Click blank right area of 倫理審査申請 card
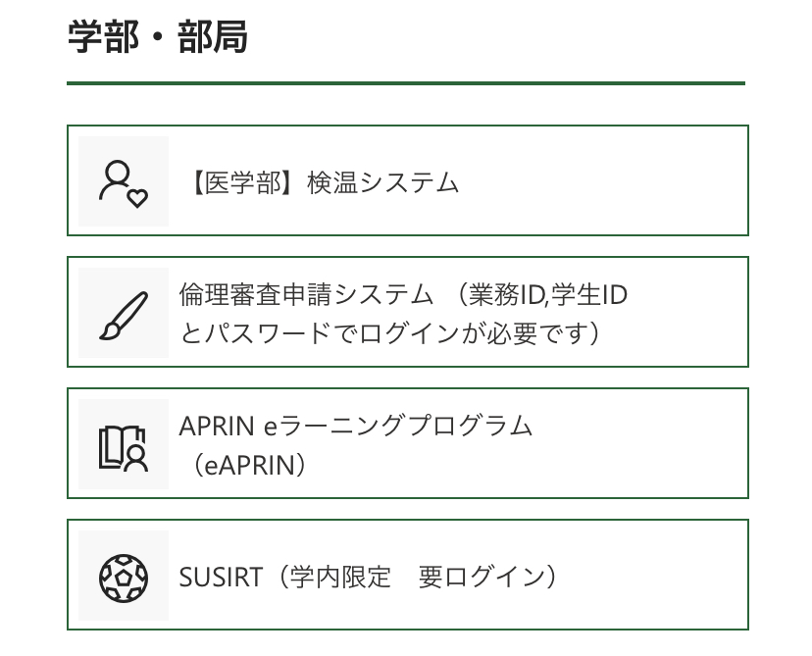 686,314
